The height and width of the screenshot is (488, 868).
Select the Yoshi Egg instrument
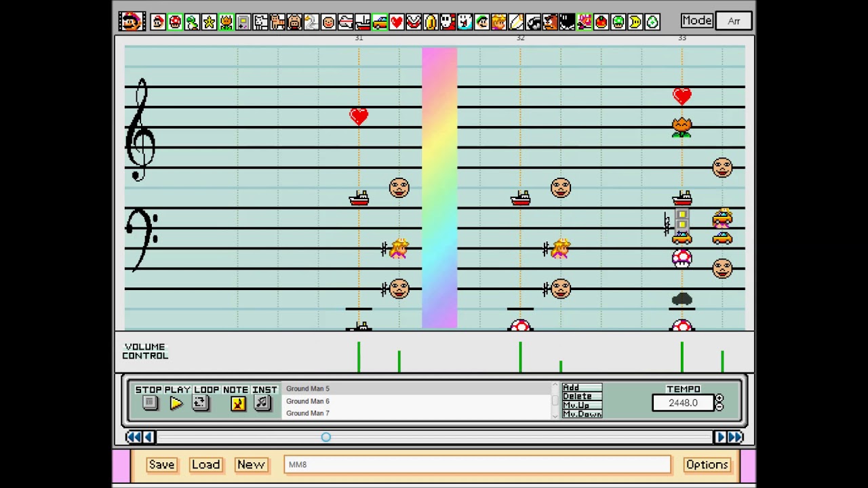(652, 22)
